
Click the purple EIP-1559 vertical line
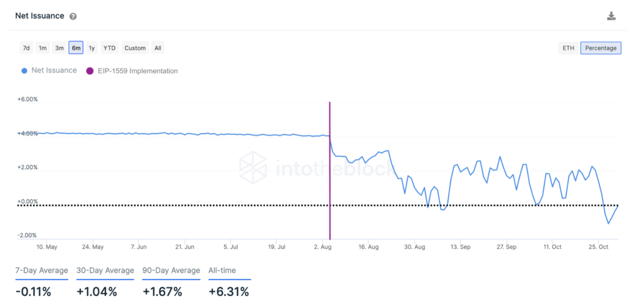tap(329, 173)
